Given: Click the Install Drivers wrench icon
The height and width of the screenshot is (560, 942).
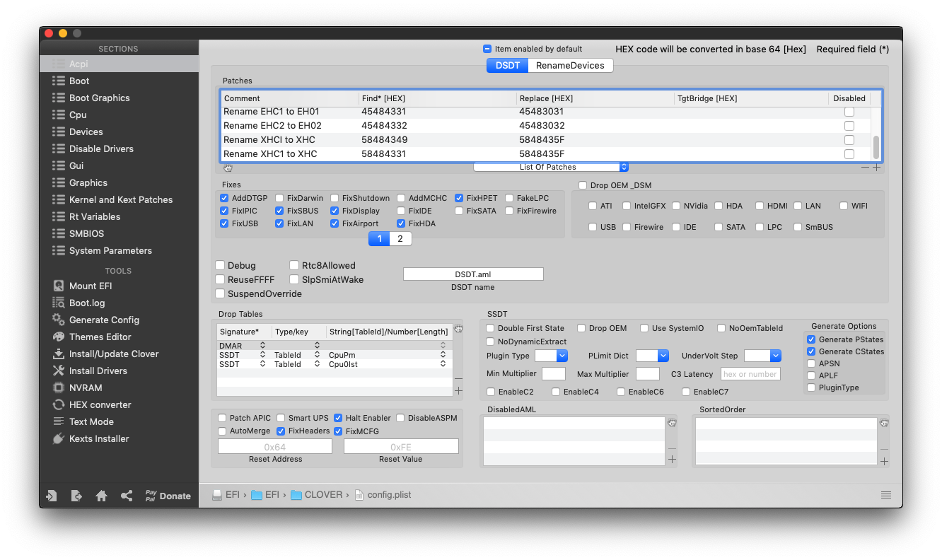Looking at the screenshot, I should pyautogui.click(x=58, y=371).
